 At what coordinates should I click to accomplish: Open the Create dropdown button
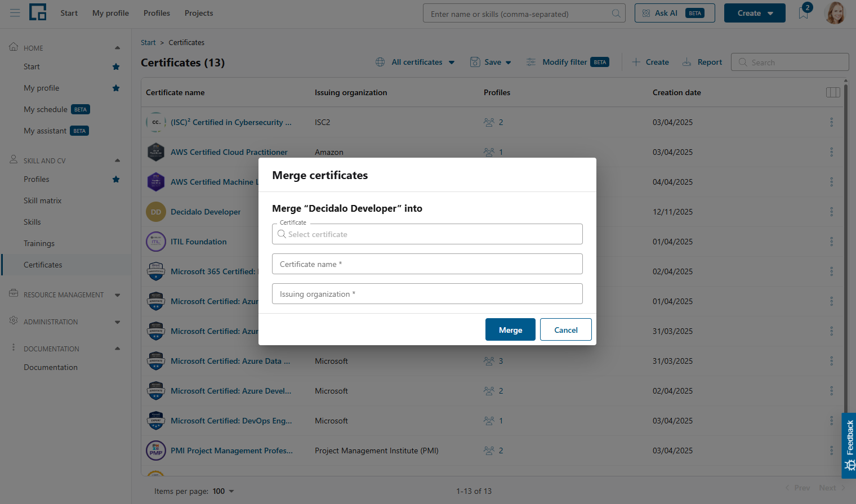(755, 13)
